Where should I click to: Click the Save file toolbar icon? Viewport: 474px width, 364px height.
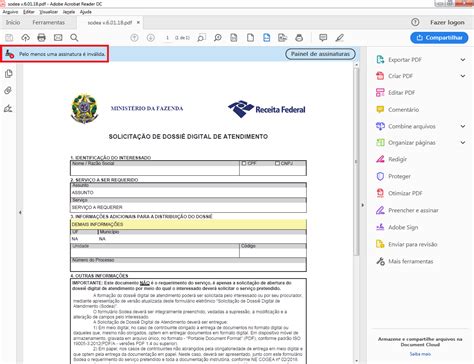9,38
